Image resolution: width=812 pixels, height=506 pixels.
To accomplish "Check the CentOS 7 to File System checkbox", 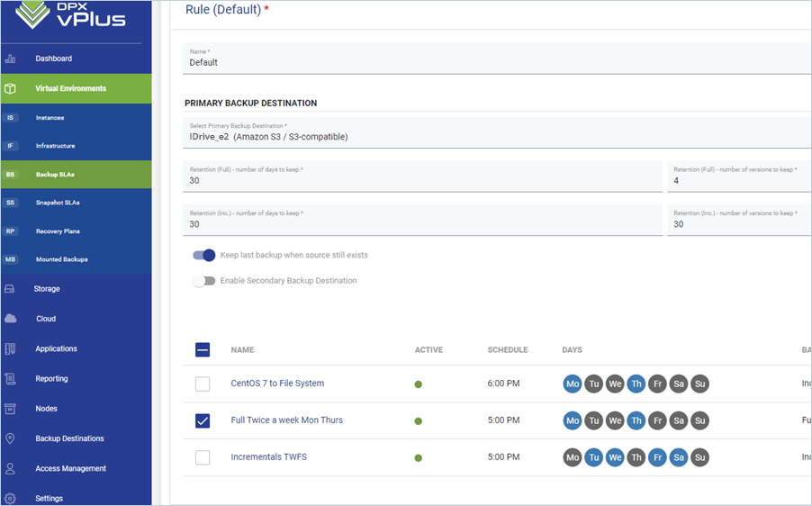I will click(x=203, y=384).
